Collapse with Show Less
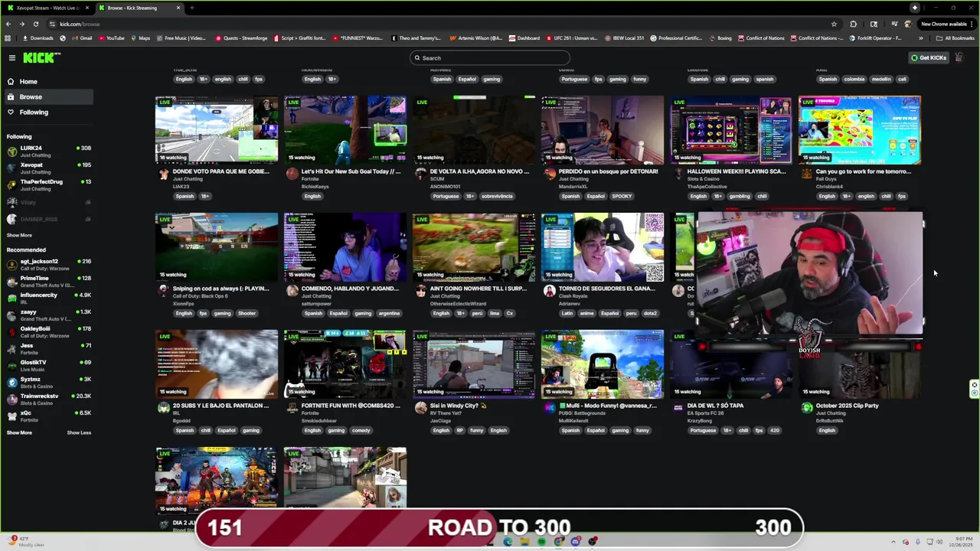 coord(79,432)
